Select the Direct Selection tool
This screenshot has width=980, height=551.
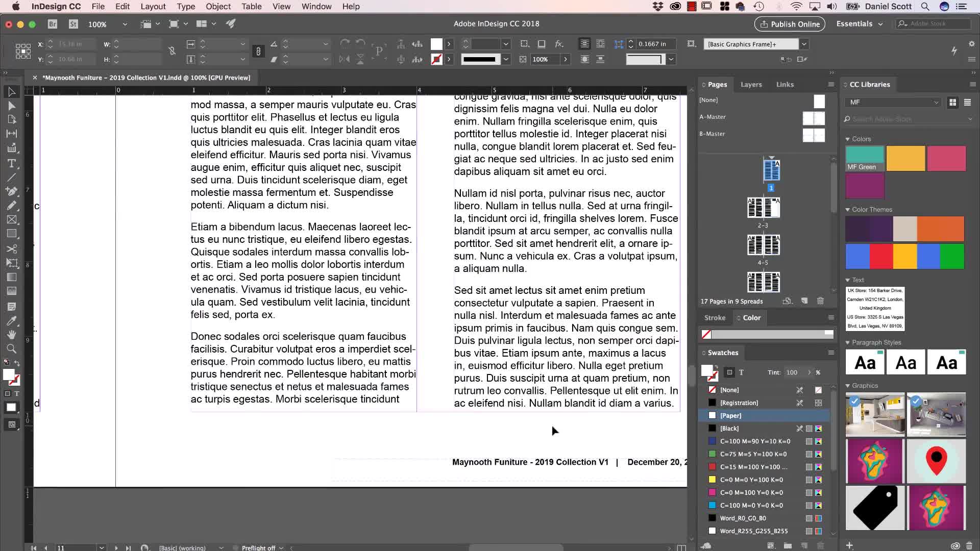point(11,106)
